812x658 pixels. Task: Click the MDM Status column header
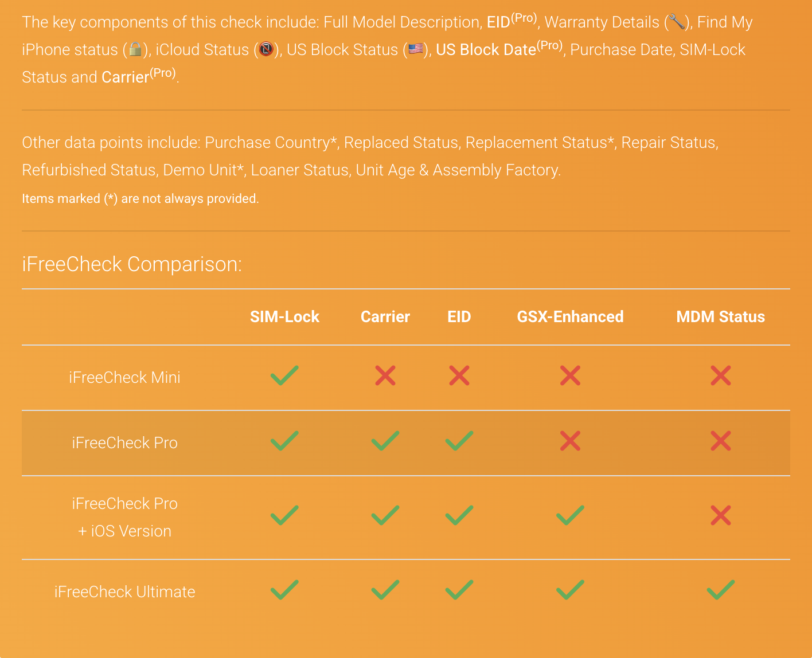[720, 317]
